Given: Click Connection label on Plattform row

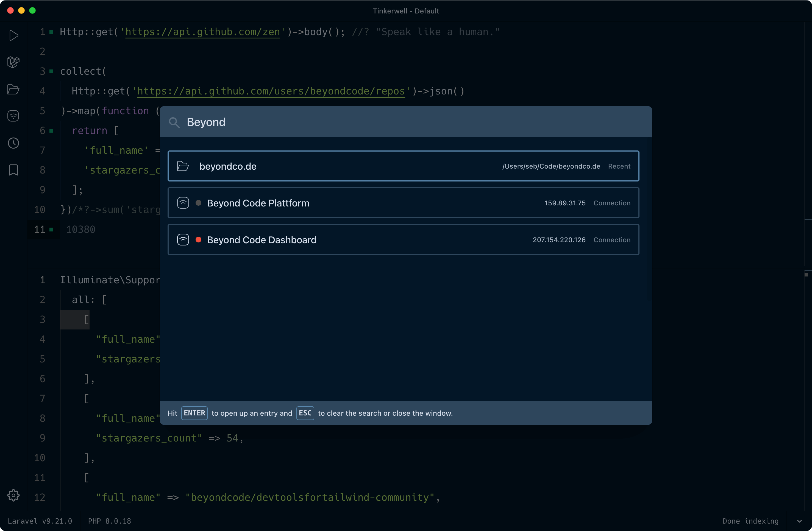Looking at the screenshot, I should click(x=612, y=203).
